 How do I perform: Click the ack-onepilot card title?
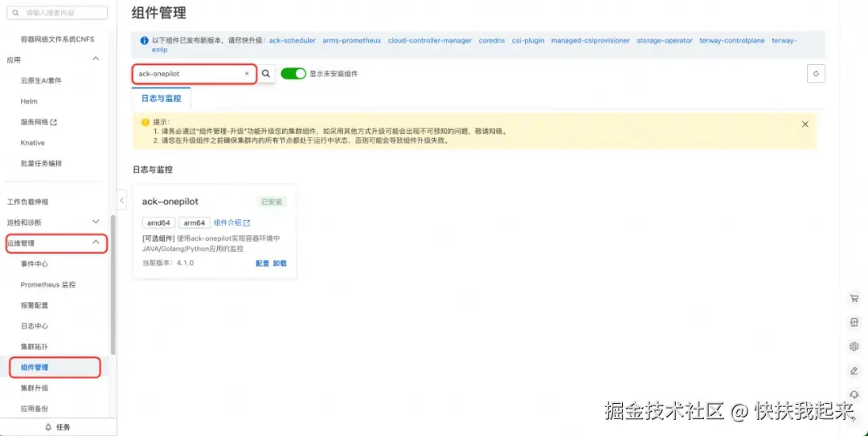(170, 202)
